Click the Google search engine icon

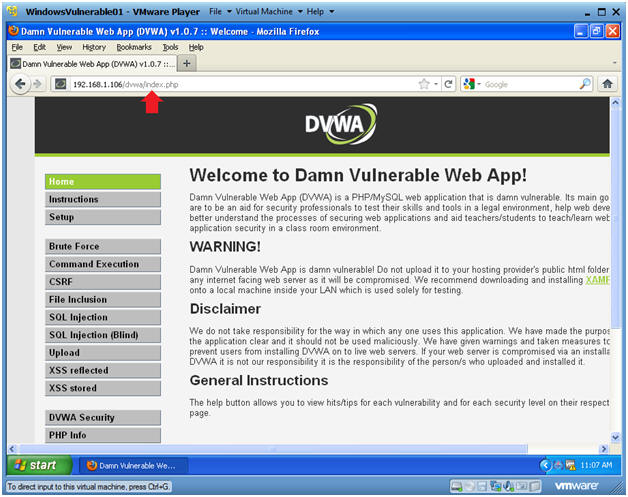[469, 84]
